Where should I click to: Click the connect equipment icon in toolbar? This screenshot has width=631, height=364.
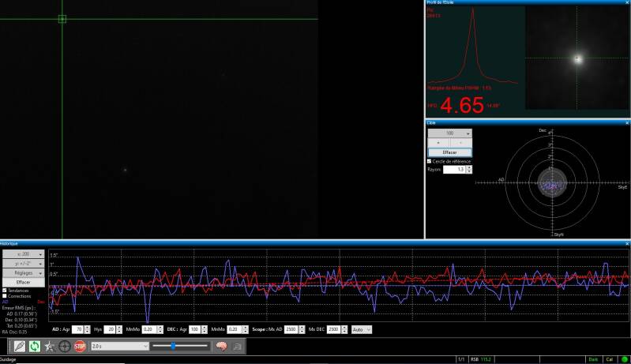click(x=18, y=346)
